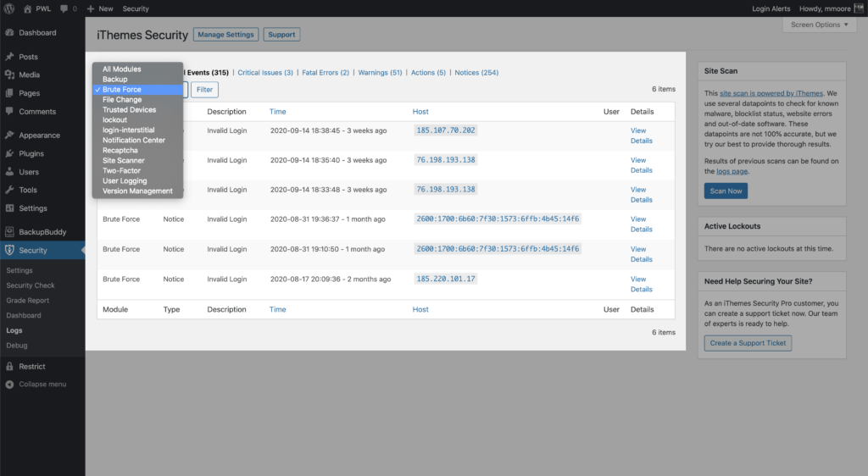Show Notices (254) events
The width and height of the screenshot is (868, 476).
476,73
